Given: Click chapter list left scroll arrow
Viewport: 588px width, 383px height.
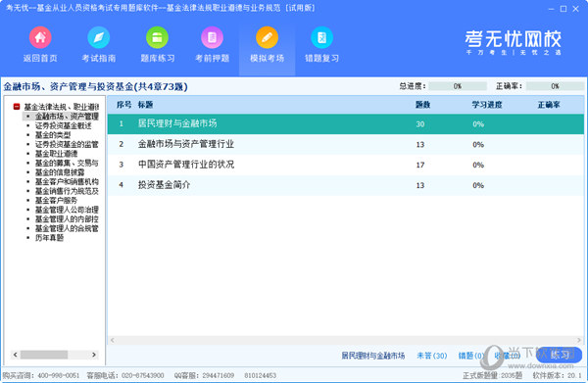Looking at the screenshot, I should tap(112, 340).
